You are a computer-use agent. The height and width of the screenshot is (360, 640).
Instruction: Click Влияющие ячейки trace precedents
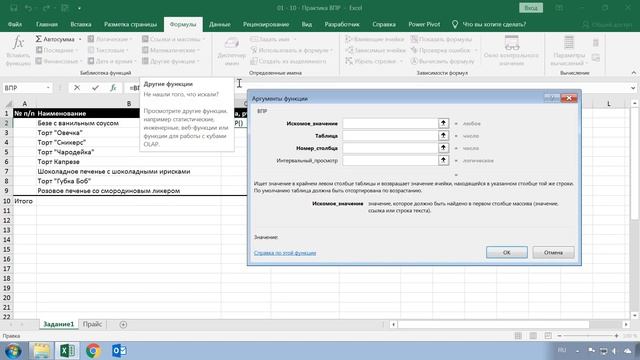pos(375,39)
